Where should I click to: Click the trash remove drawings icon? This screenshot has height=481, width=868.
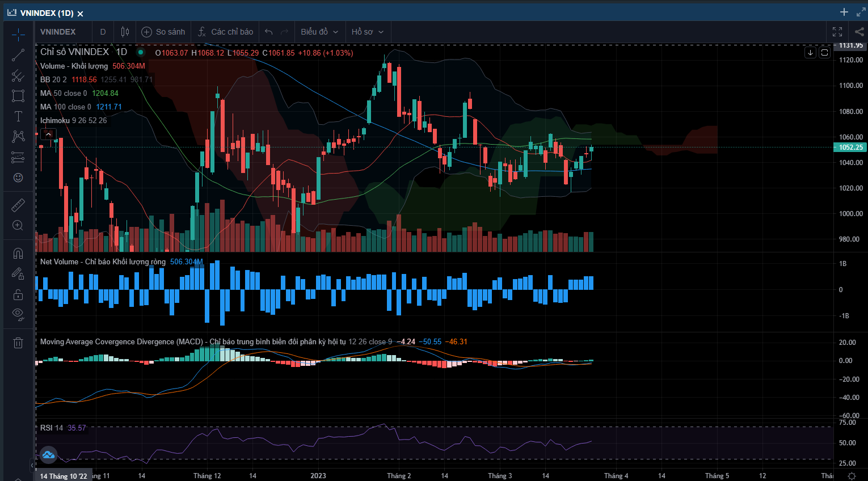pyautogui.click(x=18, y=342)
